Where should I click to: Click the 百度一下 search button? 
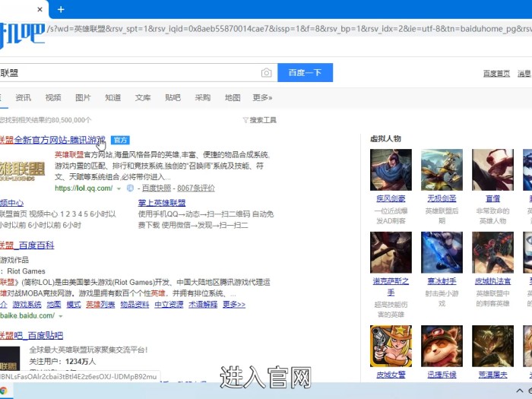[x=305, y=73]
